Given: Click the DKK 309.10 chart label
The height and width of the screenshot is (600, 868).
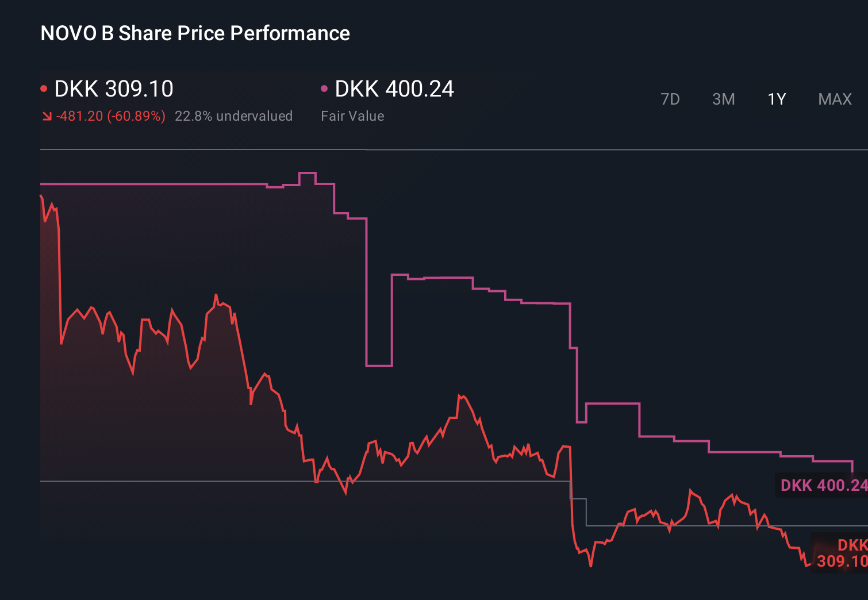Looking at the screenshot, I should click(x=840, y=552).
